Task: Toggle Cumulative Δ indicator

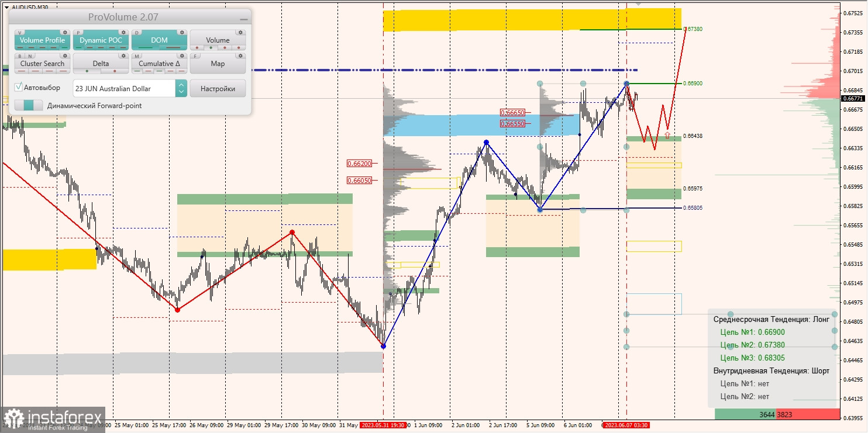Action: (x=159, y=64)
